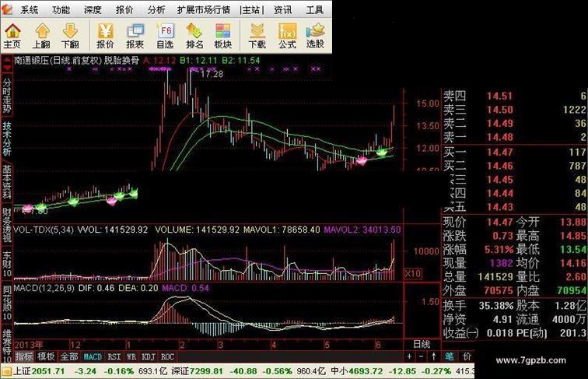This screenshot has width=588, height=379.
Task: Open the 系统 menu
Action: pos(30,10)
